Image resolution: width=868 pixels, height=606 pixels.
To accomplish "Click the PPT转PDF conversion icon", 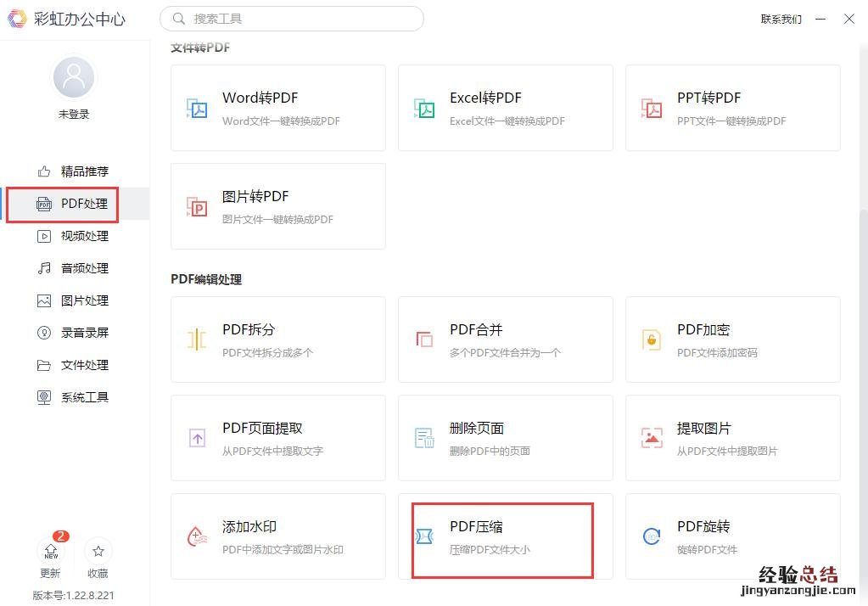I will pos(652,108).
